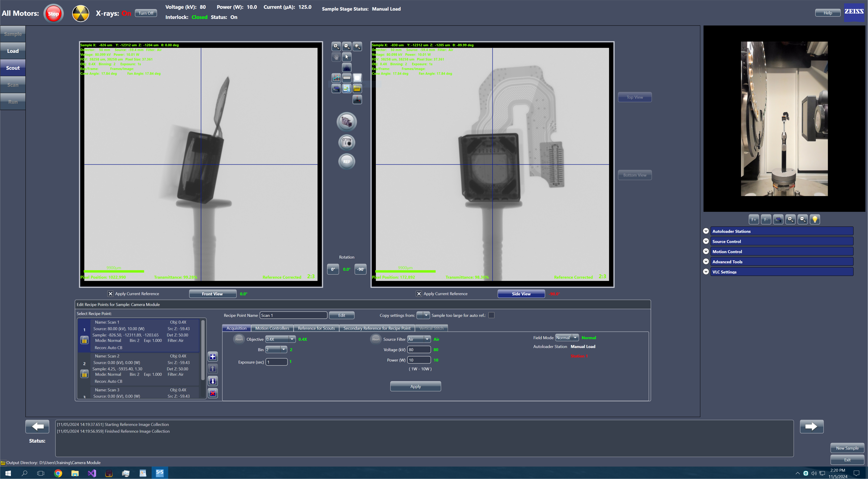Click the Apply button
This screenshot has height=479, width=868.
click(x=415, y=386)
